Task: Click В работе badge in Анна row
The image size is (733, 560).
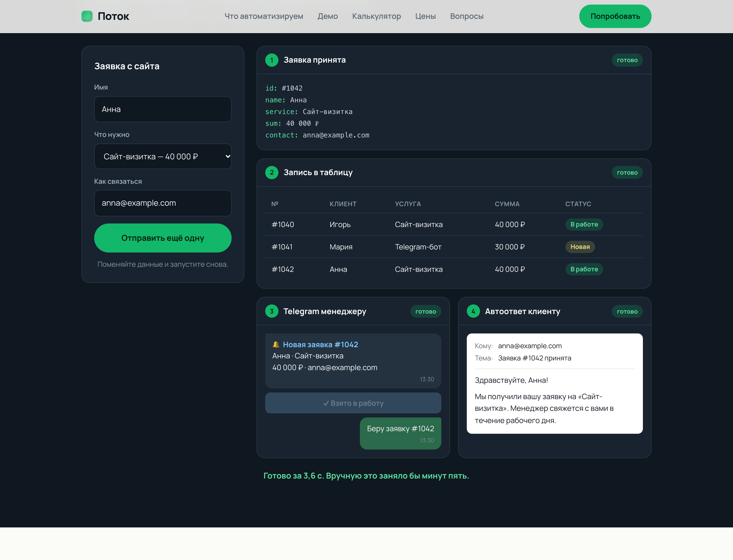Action: tap(584, 269)
